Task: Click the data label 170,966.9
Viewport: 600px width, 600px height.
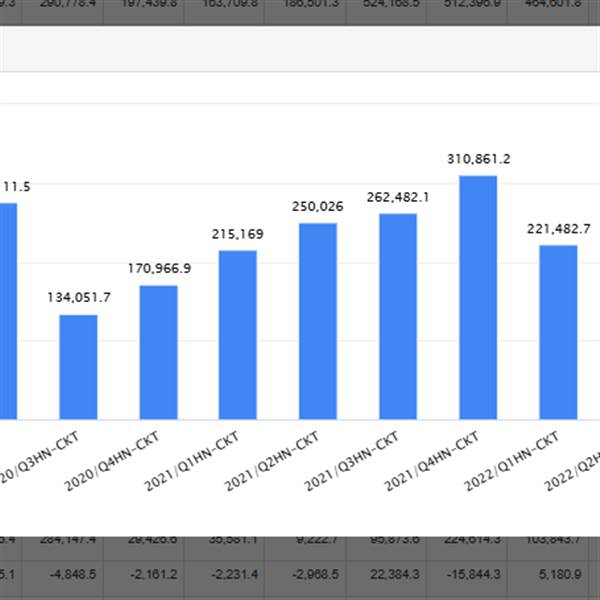Action: point(159,268)
